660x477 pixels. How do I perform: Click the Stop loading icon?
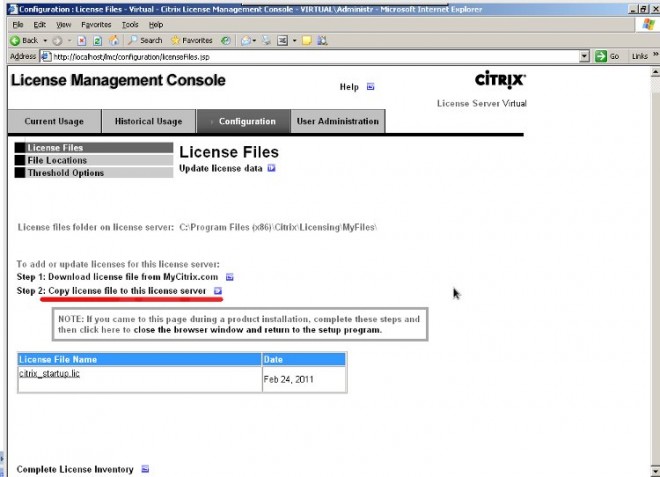(x=82, y=40)
